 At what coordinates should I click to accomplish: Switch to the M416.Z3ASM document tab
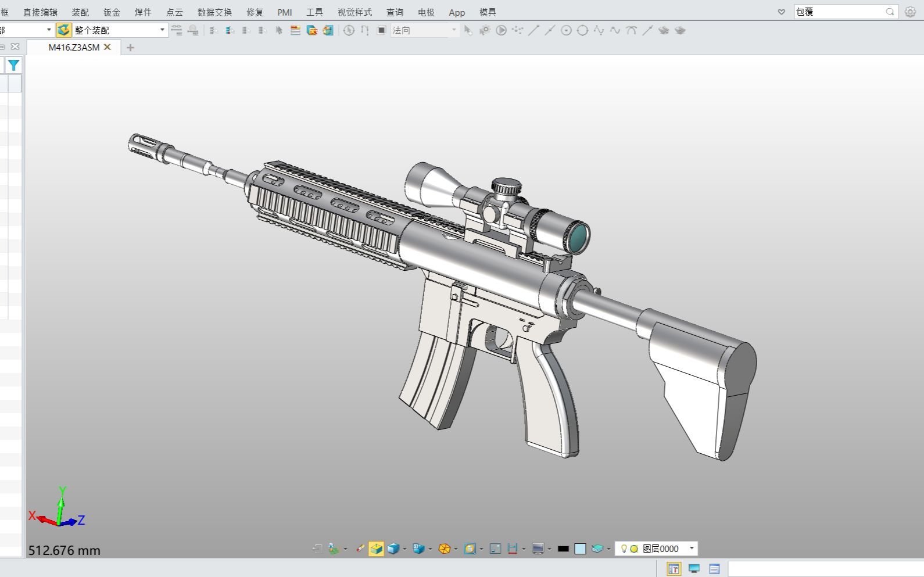pos(74,48)
